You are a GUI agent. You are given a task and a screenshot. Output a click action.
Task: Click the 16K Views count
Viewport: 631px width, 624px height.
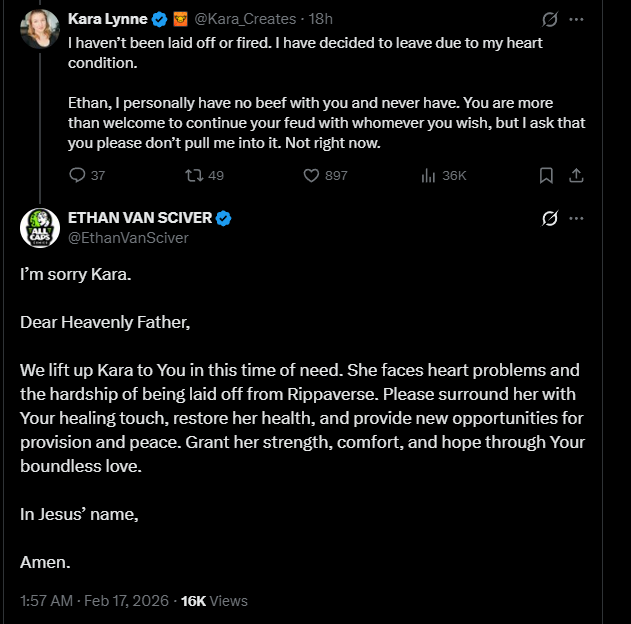tap(213, 601)
